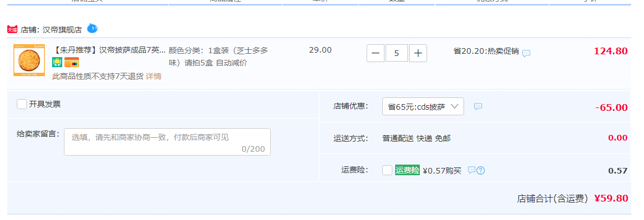Click the shipping fee 0.00
This screenshot has width=644, height=220.
coord(618,138)
